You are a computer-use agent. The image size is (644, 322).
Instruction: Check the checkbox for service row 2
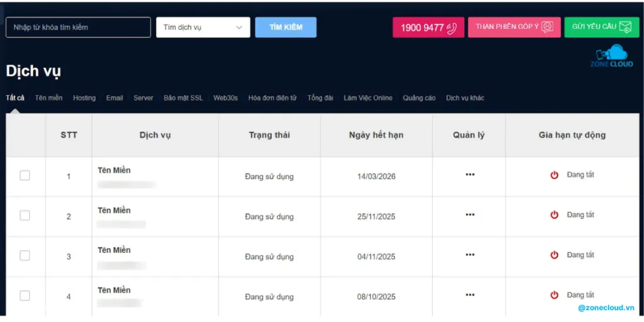(x=25, y=215)
